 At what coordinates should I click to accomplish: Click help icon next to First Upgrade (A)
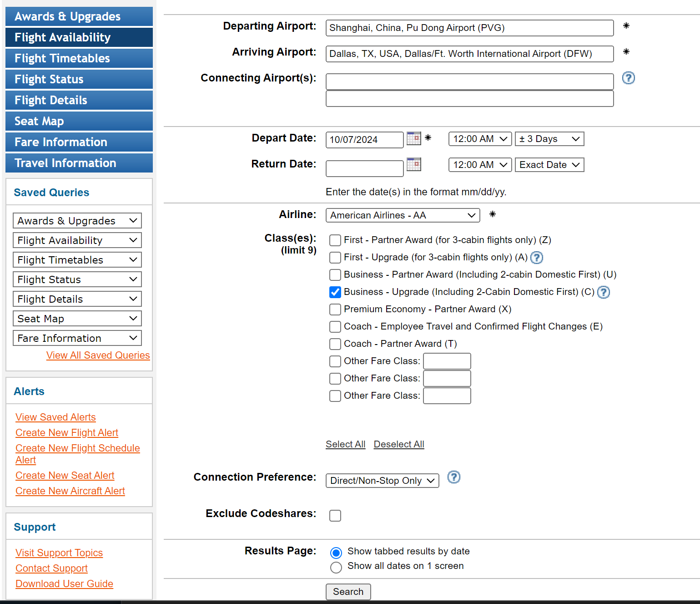point(537,258)
